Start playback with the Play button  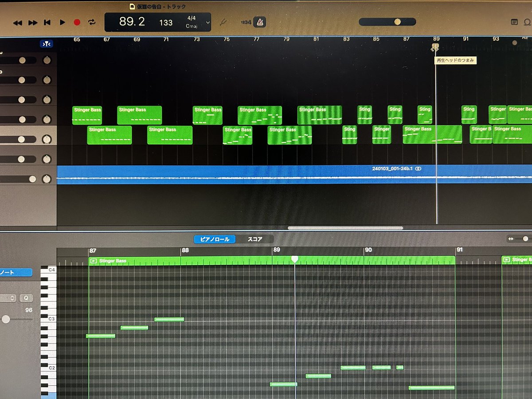63,22
